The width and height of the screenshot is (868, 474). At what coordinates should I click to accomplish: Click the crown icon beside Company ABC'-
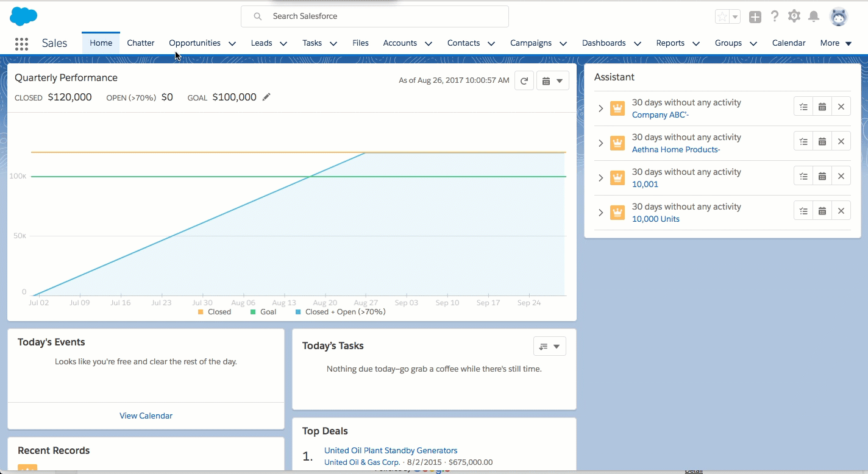617,108
